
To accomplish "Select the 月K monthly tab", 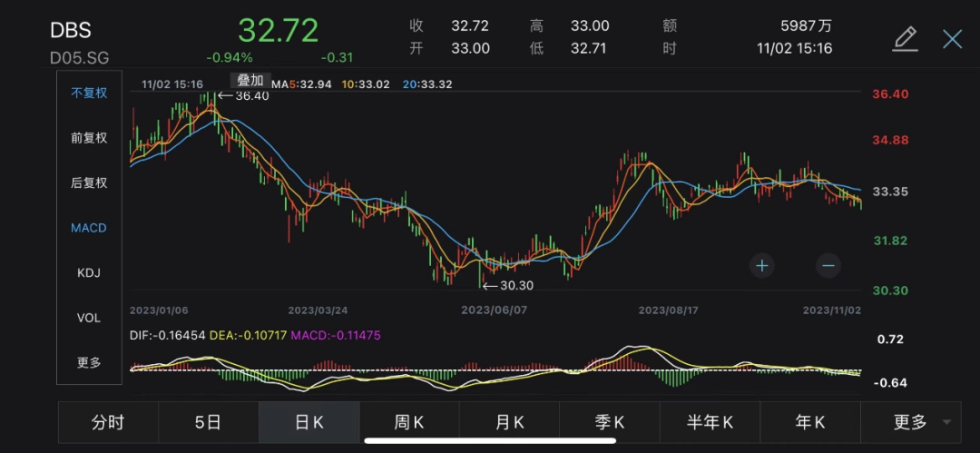I will click(x=509, y=422).
